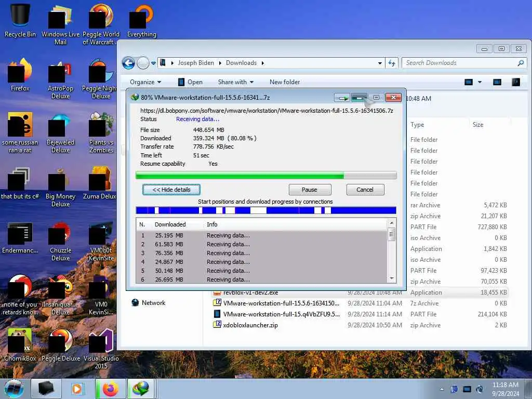Open Peggle Deluxe desktop shortcut
This screenshot has width=532, height=399.
tap(60, 345)
